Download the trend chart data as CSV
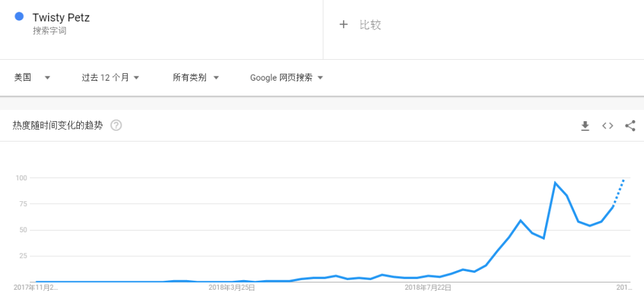 [585, 125]
